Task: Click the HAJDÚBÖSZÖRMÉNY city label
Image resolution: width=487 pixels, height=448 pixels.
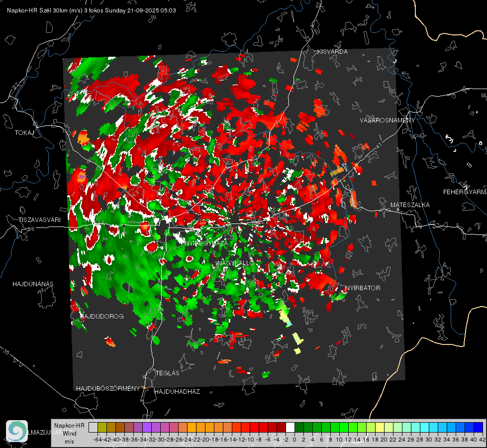Action: 108,389
